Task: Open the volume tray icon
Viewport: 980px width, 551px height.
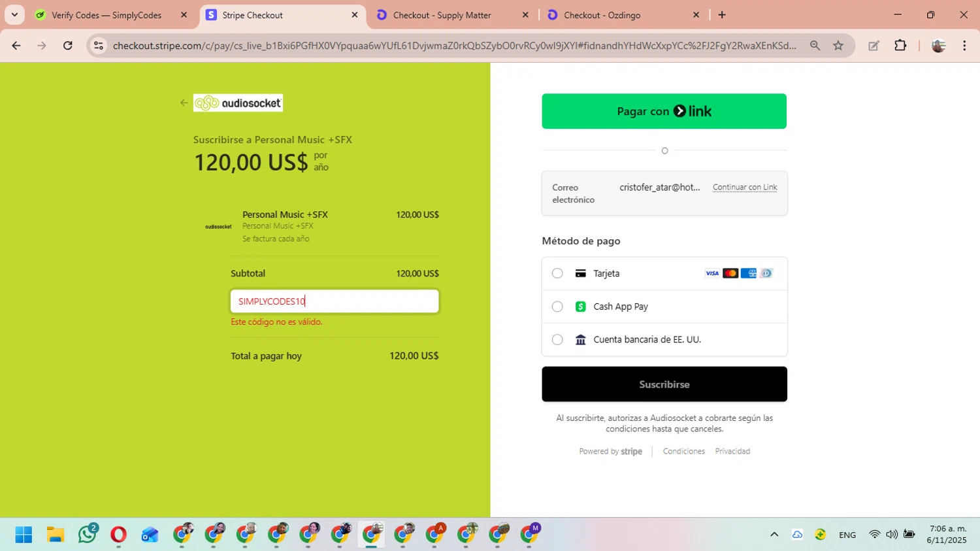Action: pos(892,535)
